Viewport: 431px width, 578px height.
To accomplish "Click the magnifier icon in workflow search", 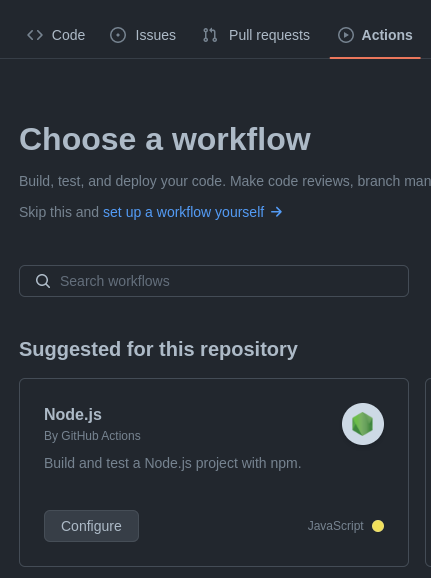I will pos(43,281).
